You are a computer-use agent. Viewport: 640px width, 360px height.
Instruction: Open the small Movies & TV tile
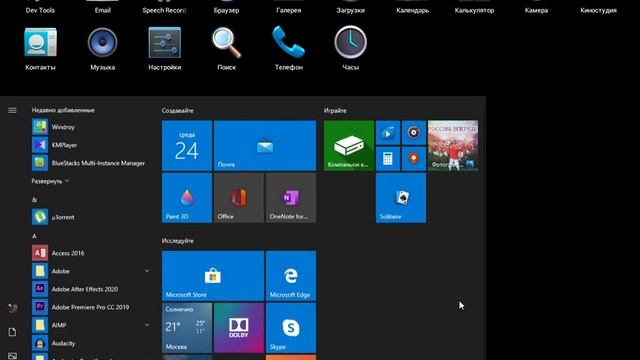[x=388, y=133]
